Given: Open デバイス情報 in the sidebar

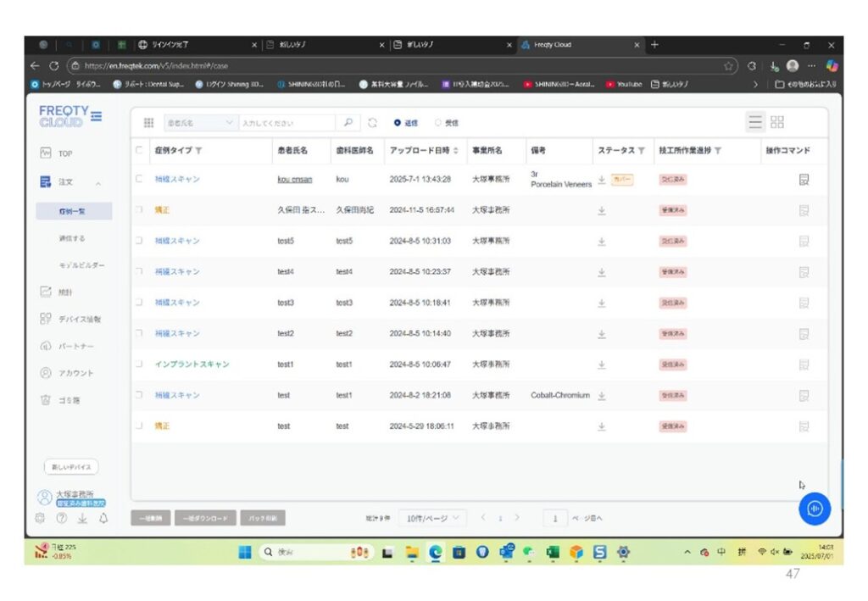Looking at the screenshot, I should [79, 320].
